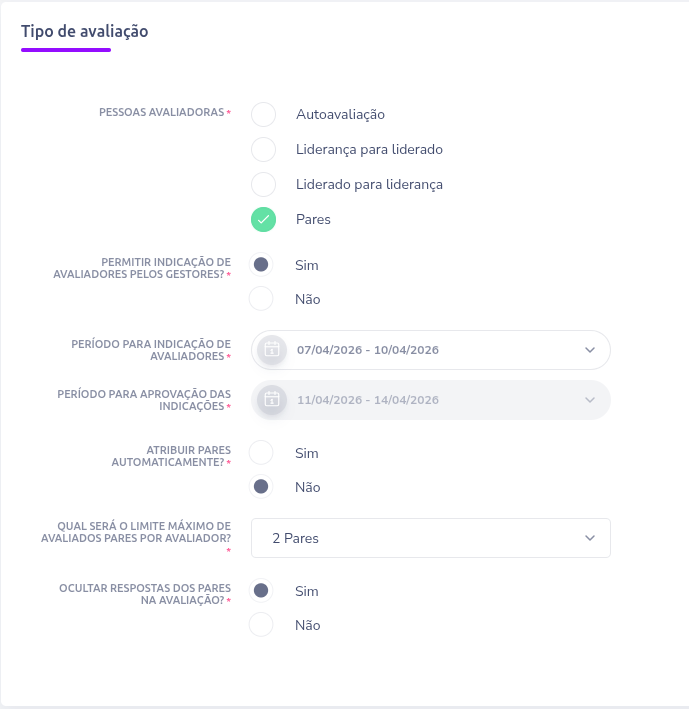Image resolution: width=689 pixels, height=709 pixels.
Task: Uncheck the green Pares checkbox
Action: 263,219
